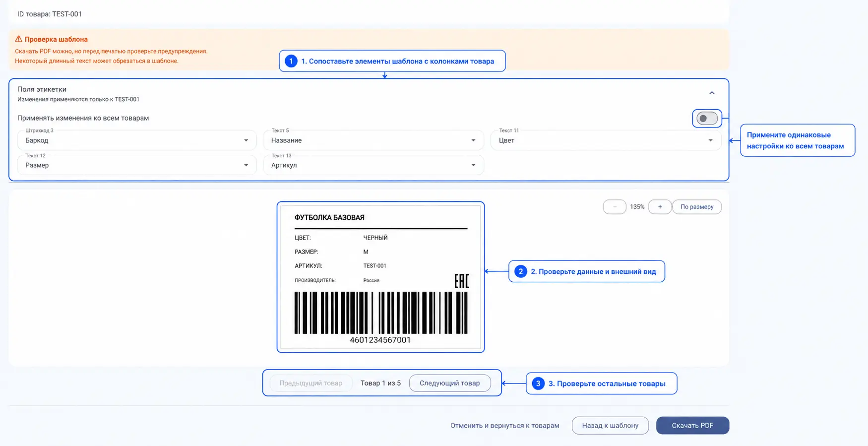Zoom in with the plus button
This screenshot has width=868, height=446.
coord(660,207)
